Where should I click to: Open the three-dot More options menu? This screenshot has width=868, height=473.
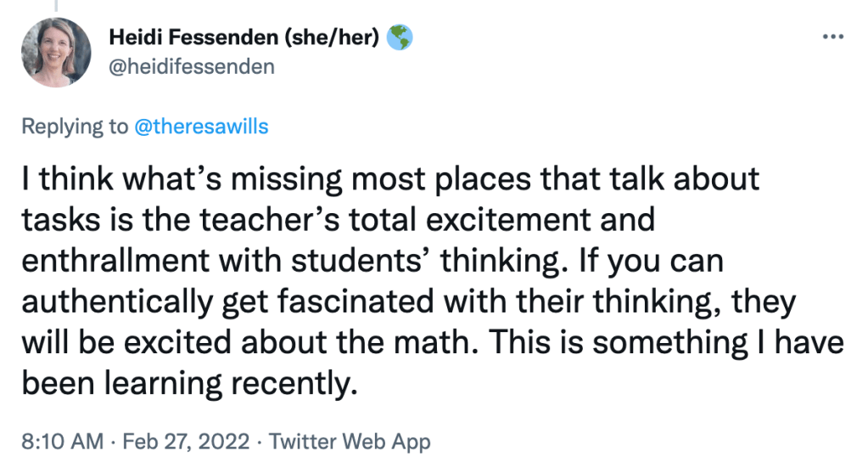[x=834, y=37]
